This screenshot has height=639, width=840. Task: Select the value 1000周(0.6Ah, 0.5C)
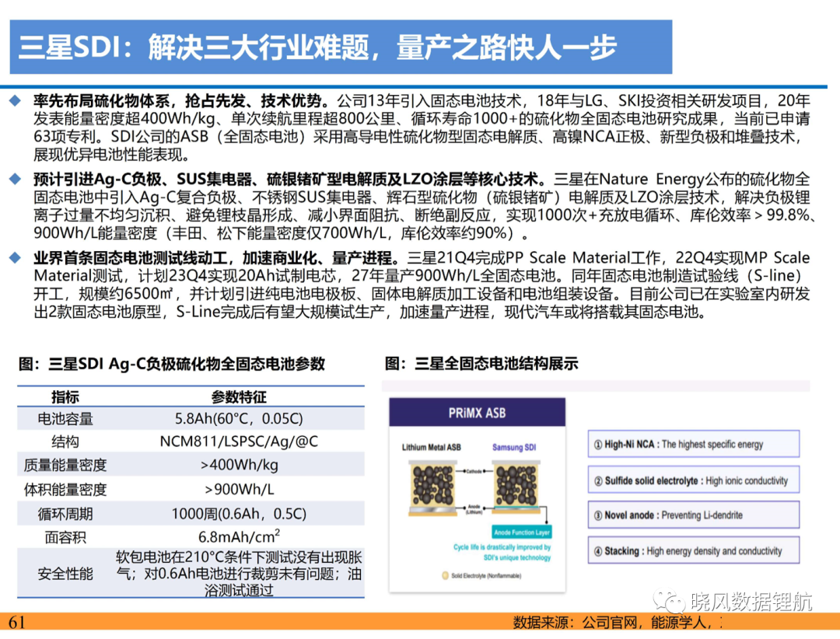tap(239, 514)
